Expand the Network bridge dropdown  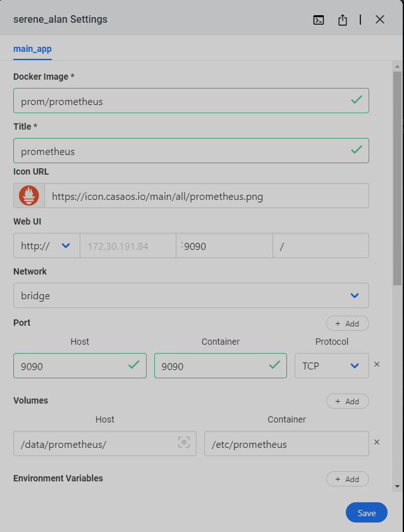point(190,295)
